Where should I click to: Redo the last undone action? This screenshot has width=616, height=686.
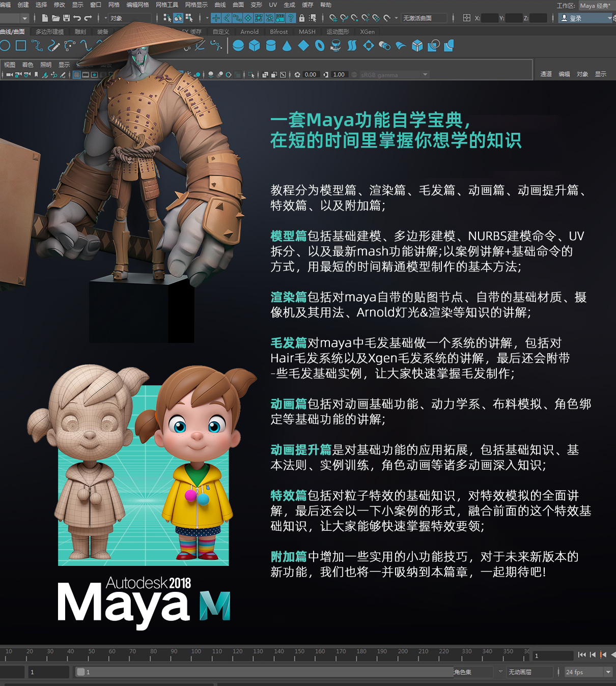click(88, 18)
